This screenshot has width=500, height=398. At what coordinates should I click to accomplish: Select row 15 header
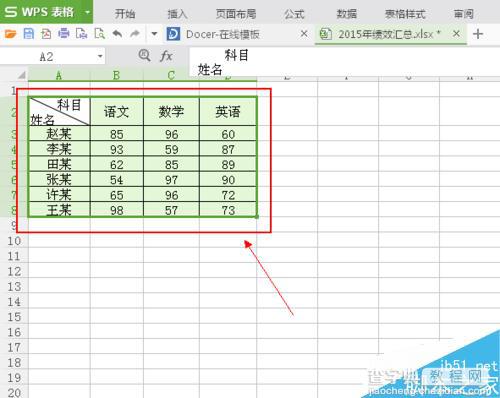pos(14,317)
